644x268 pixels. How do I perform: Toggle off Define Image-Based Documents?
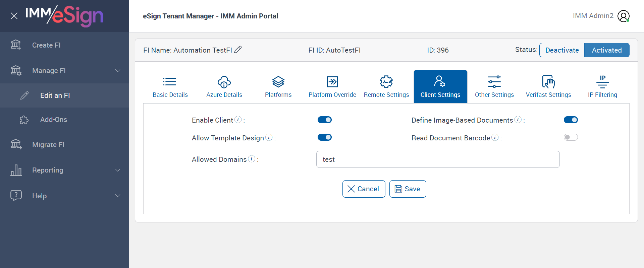[x=571, y=120]
